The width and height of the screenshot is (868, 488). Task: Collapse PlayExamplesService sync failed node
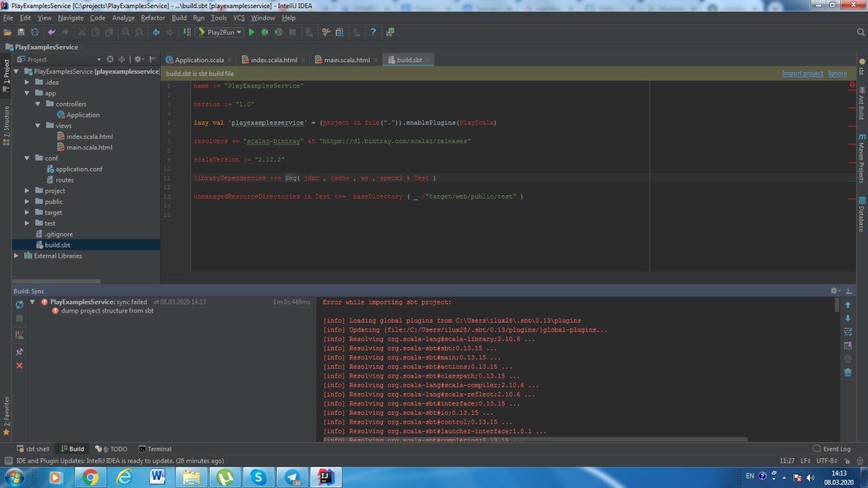pyautogui.click(x=33, y=302)
